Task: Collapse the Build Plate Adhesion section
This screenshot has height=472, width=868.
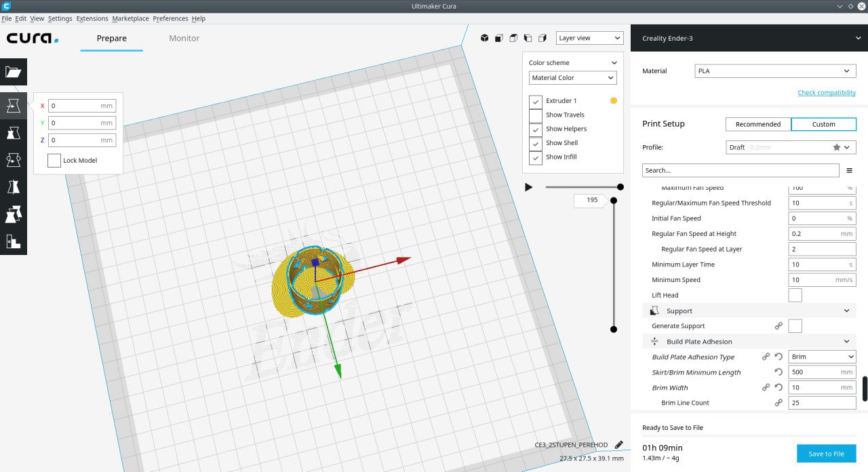Action: pos(846,342)
